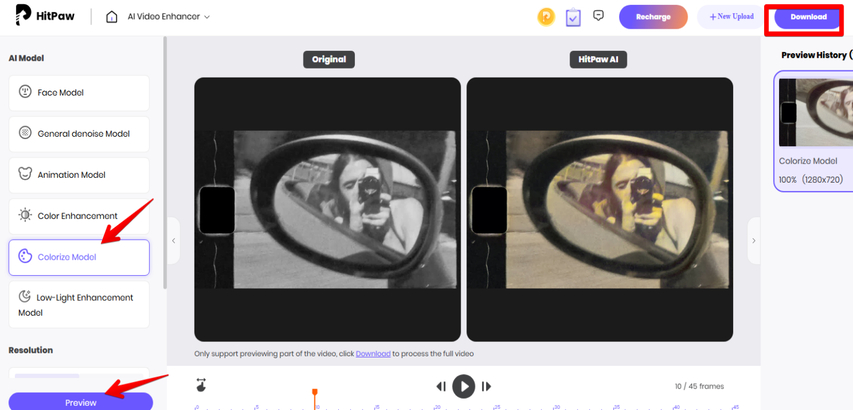
Task: Select the Animation Model option
Action: (x=79, y=175)
